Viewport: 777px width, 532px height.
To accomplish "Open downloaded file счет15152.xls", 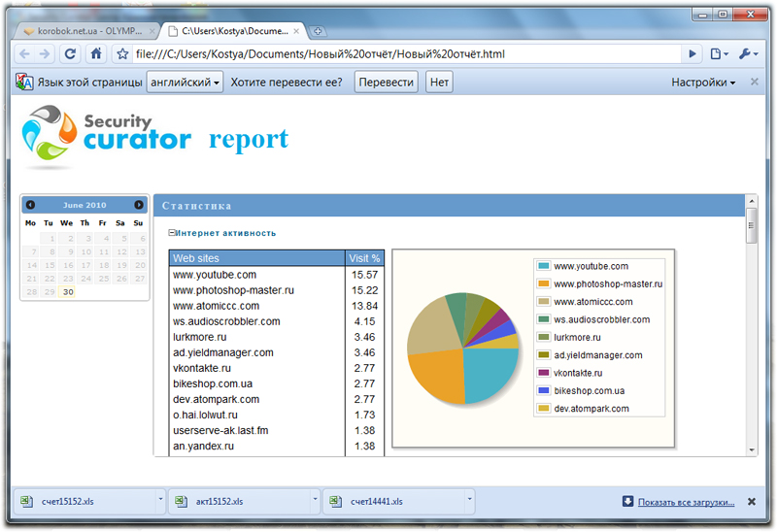I will (x=84, y=501).
